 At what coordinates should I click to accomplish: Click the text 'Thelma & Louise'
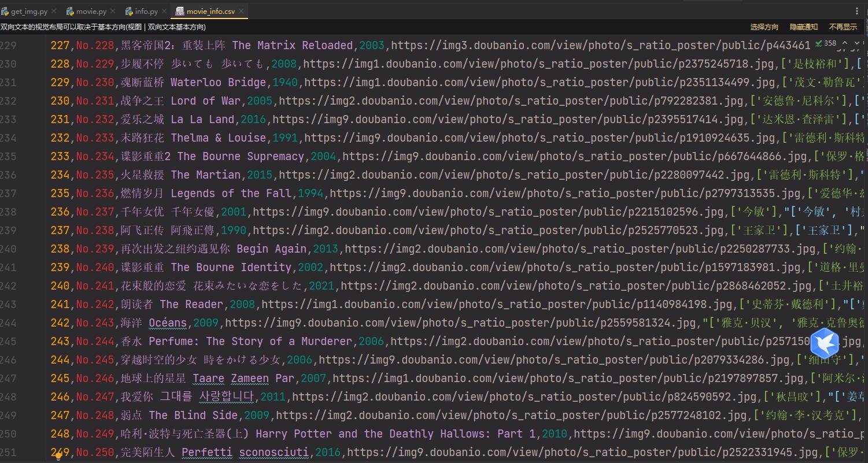click(x=218, y=138)
